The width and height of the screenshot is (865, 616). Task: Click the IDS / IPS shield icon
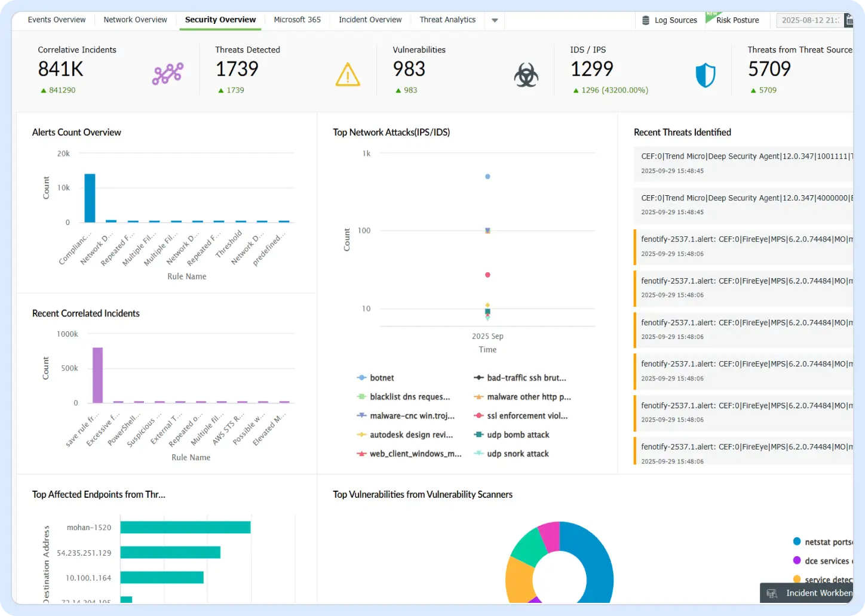point(706,75)
